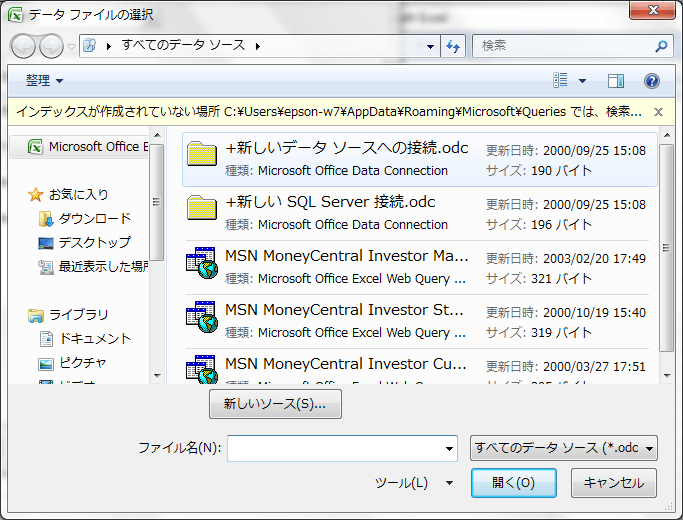Click the ライブラリ folder icon

[x=35, y=315]
